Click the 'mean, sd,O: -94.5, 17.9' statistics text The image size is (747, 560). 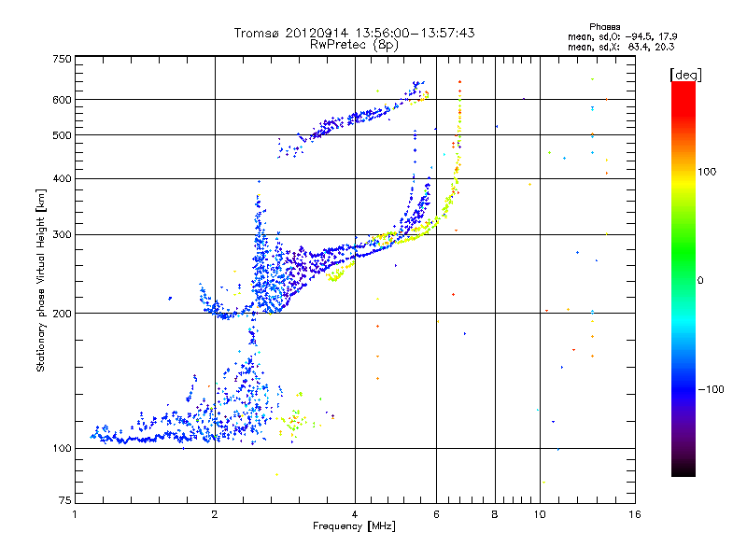[x=622, y=36]
